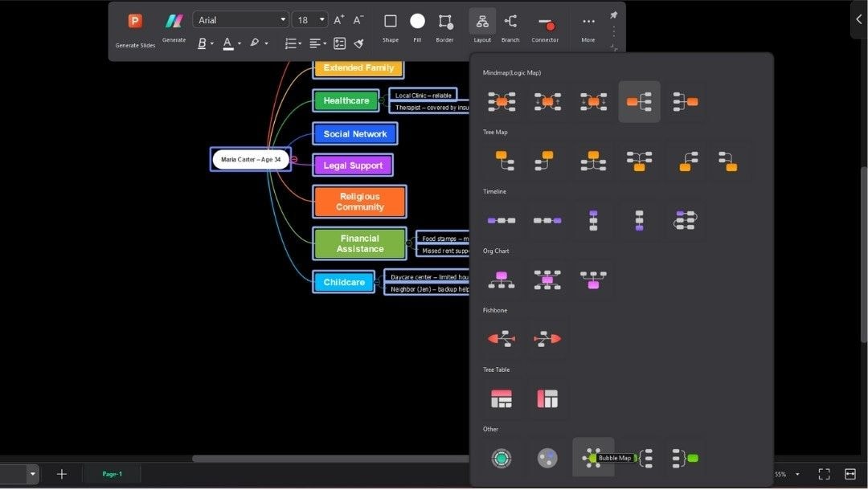Choose Tree Table with red left column
This screenshot has height=490, width=868.
(x=547, y=398)
